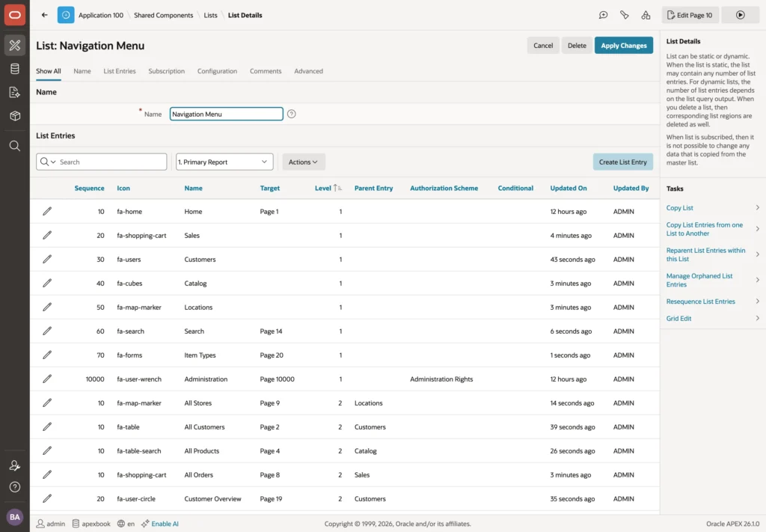Expand the Copy List task chevron
This screenshot has height=532, width=766.
tap(757, 207)
